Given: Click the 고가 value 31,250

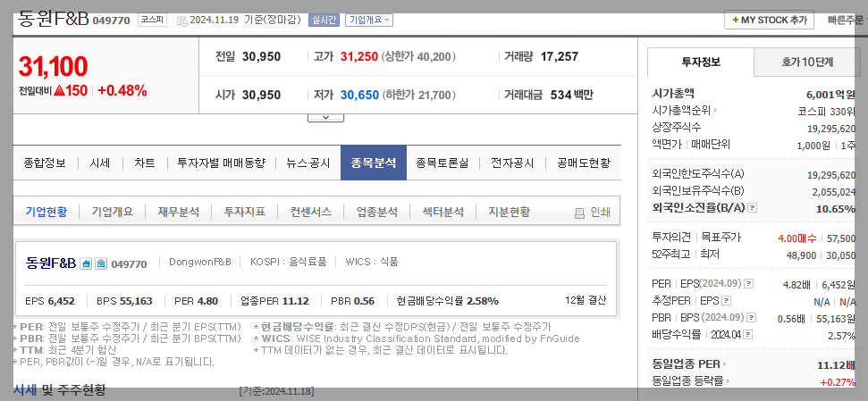Looking at the screenshot, I should coord(359,56).
